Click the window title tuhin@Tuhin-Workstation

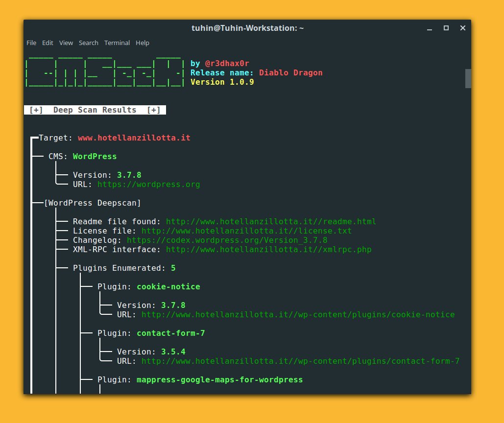click(x=247, y=28)
